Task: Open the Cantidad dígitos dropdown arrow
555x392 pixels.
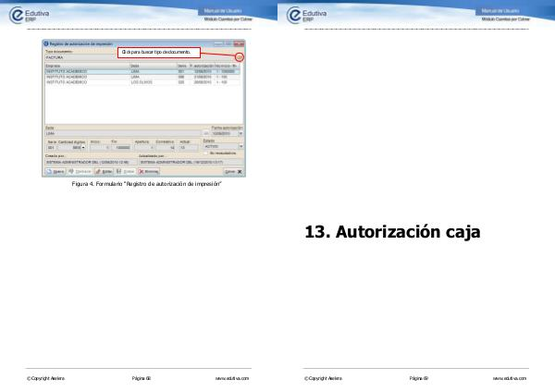Action: (83, 147)
